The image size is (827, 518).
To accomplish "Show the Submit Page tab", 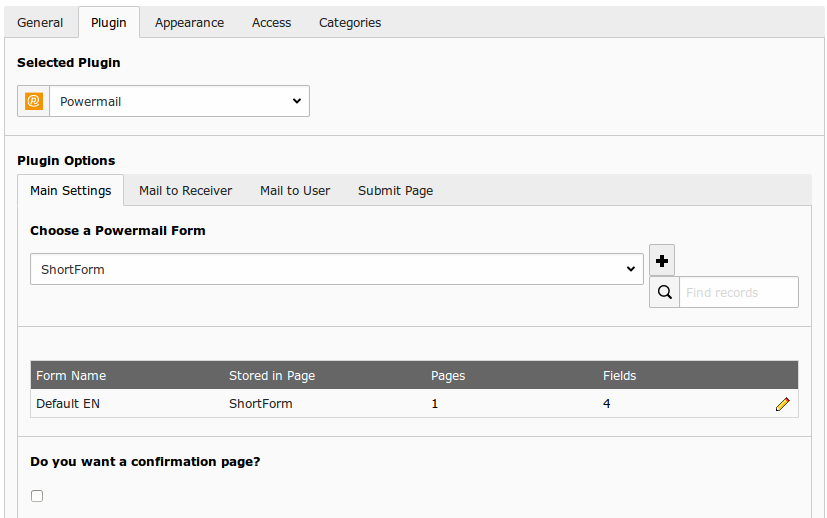I will [396, 190].
